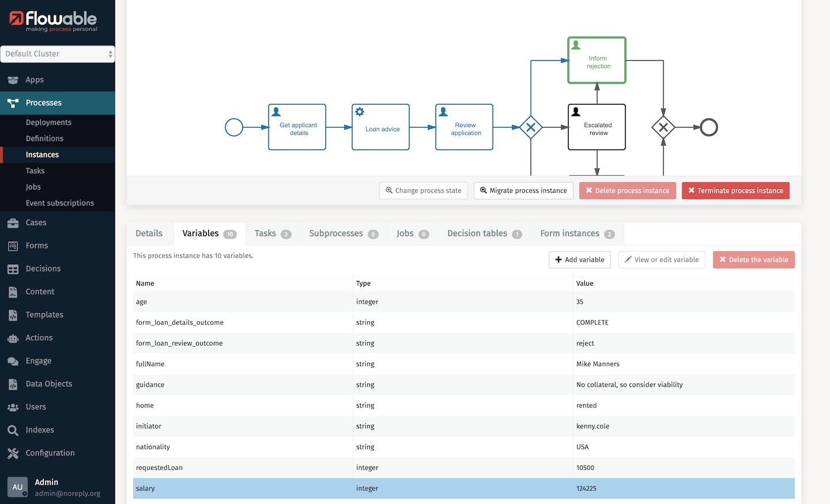Viewport: 830px width, 504px height.
Task: Click the Actions robot icon
Action: 13,338
